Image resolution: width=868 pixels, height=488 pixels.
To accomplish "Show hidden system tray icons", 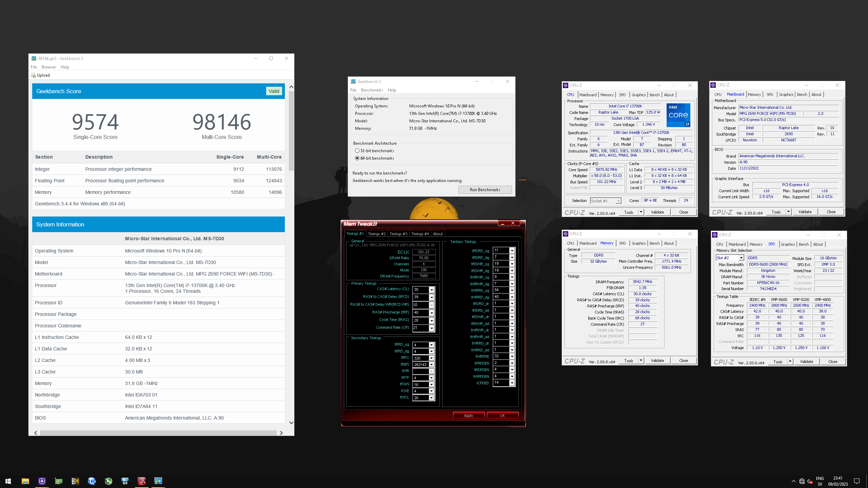I will click(x=793, y=481).
